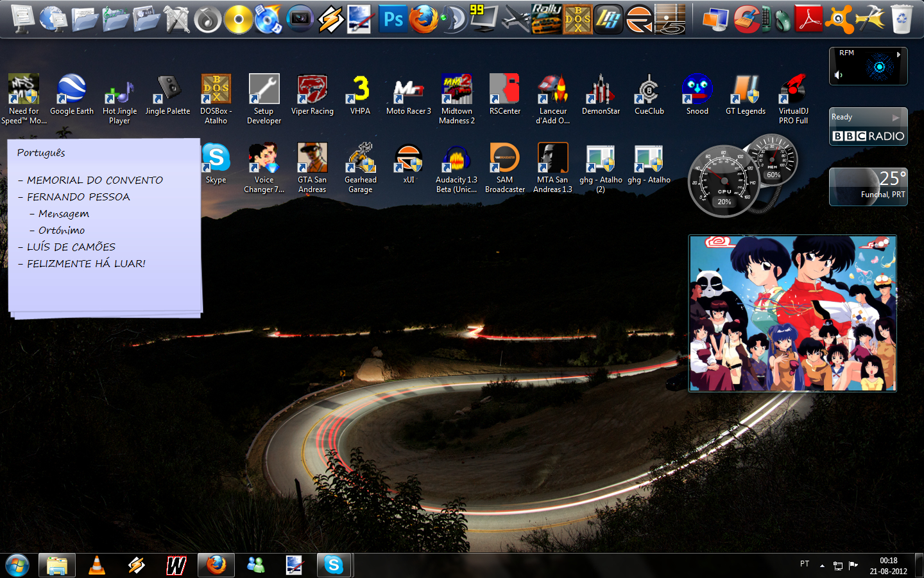Viewport: 924px width, 578px height.
Task: Select the RSCenter desktop icon
Action: 505,95
